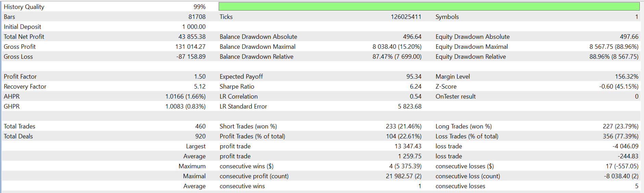Click the Z-Score label
Screen dimensions: 644x193
446,87
